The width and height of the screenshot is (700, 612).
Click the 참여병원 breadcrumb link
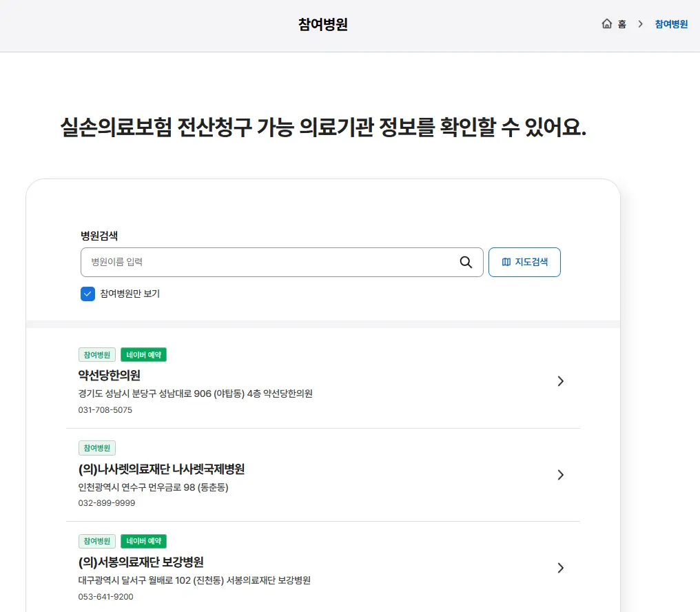pyautogui.click(x=670, y=23)
